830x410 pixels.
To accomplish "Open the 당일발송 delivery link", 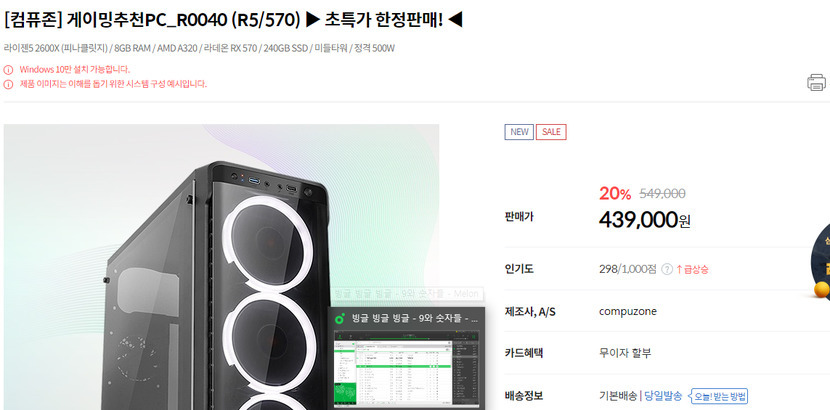I will (663, 396).
